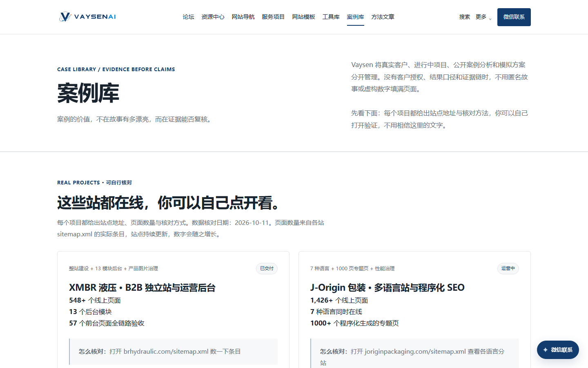Open 服务项目 in the navbar
This screenshot has height=368, width=588.
[273, 17]
